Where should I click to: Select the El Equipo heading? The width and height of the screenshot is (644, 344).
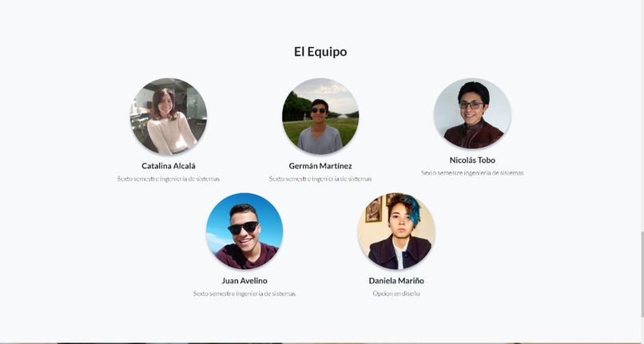[x=320, y=52]
